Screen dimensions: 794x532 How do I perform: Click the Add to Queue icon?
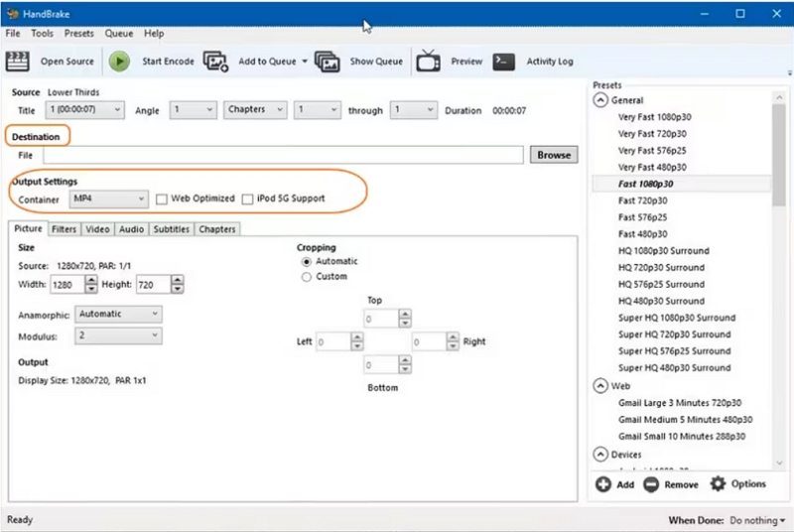tap(215, 62)
